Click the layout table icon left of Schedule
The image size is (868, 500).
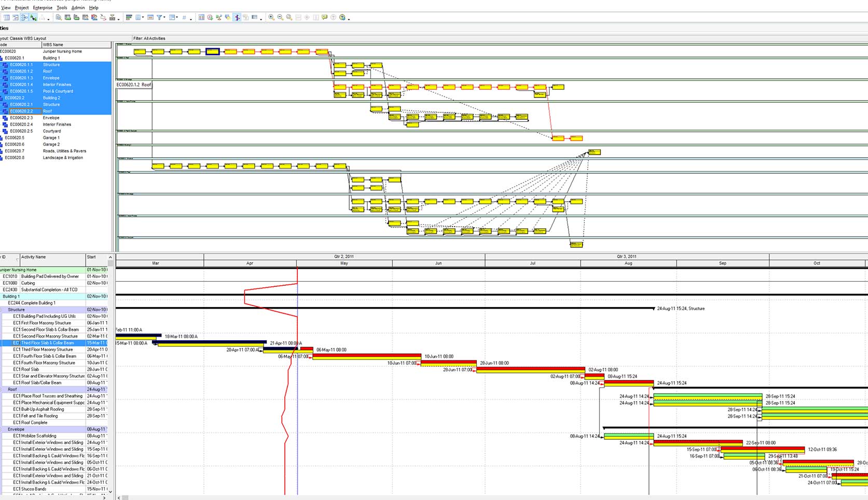[201, 17]
